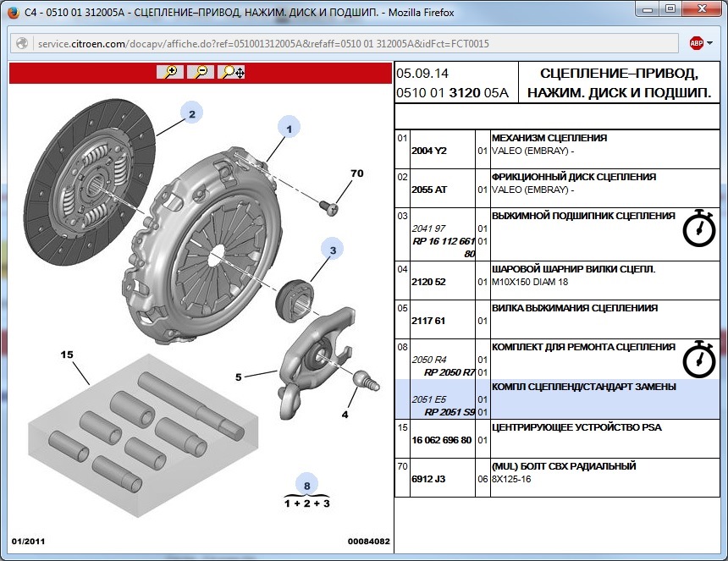Select part number 6912 J3
Image resolution: width=728 pixels, height=561 pixels.
coord(428,479)
